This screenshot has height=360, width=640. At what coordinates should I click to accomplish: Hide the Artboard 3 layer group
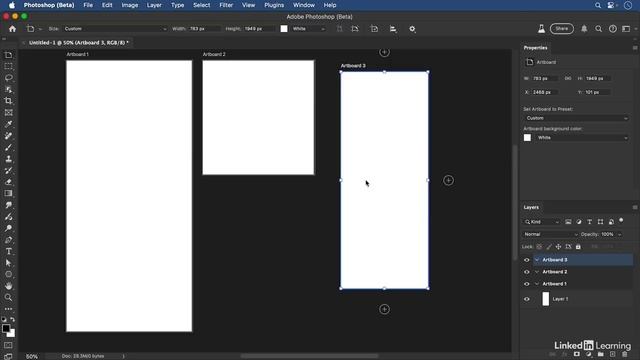(527, 260)
